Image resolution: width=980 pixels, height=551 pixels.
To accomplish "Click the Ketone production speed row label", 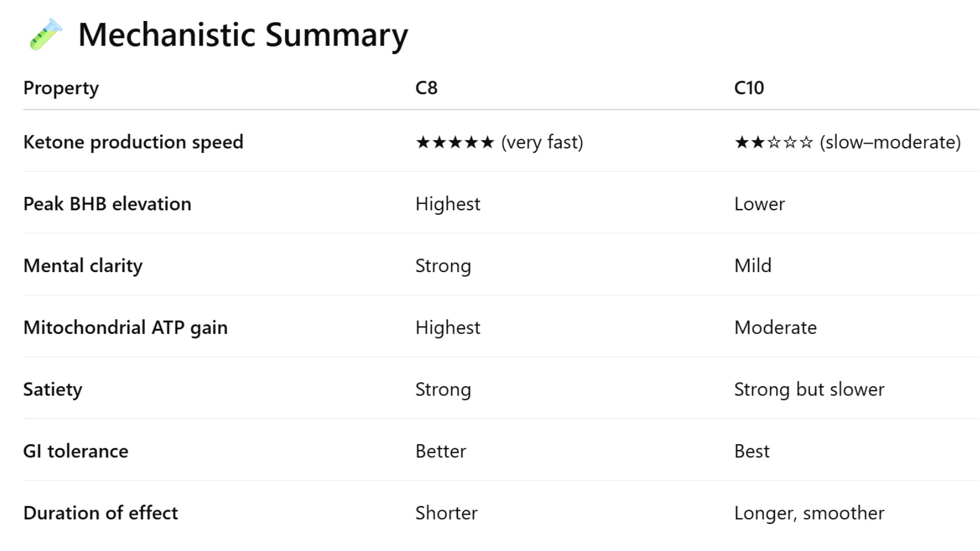I will coord(133,142).
